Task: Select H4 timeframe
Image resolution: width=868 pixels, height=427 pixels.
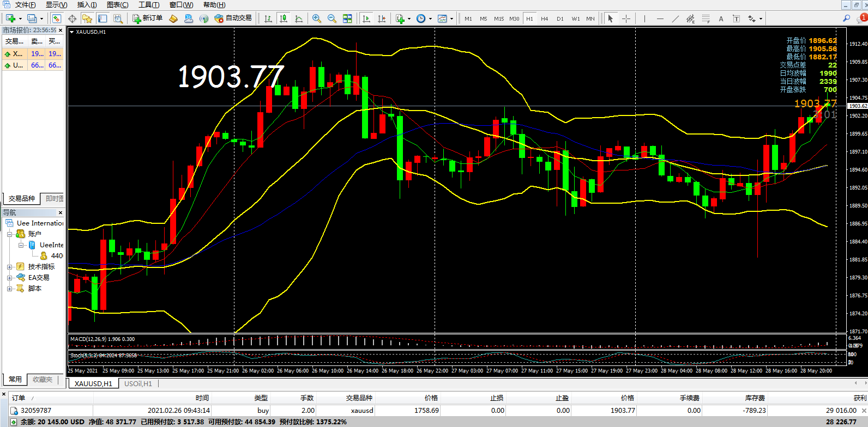Action: [x=545, y=19]
